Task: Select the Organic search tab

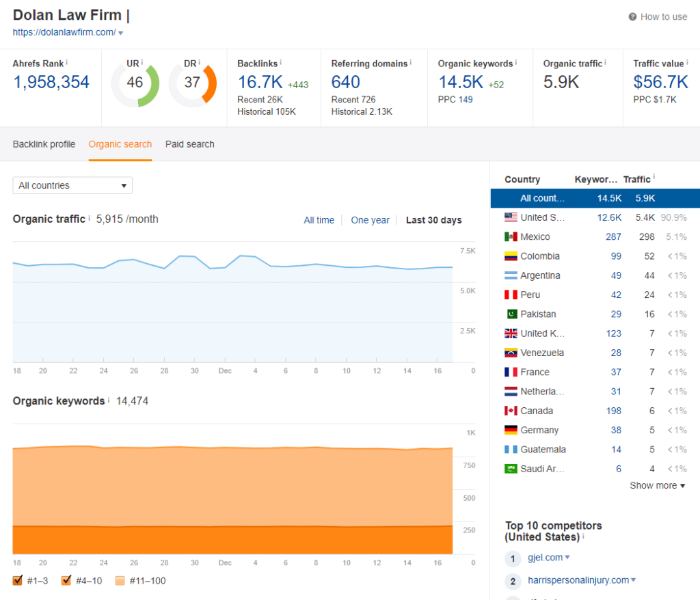Action: point(120,144)
